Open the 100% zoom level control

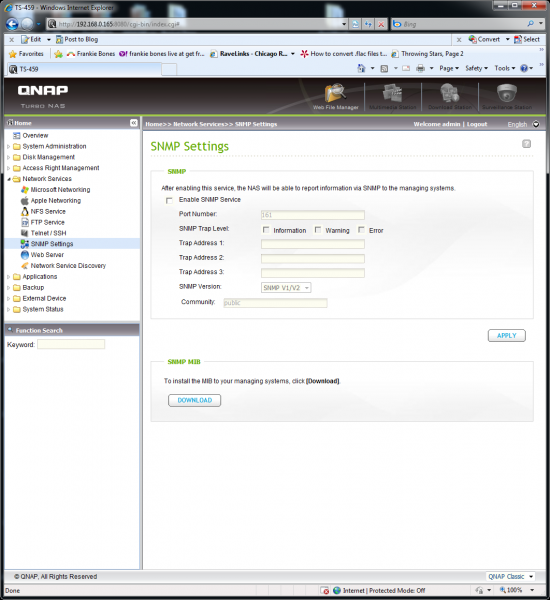pos(516,590)
